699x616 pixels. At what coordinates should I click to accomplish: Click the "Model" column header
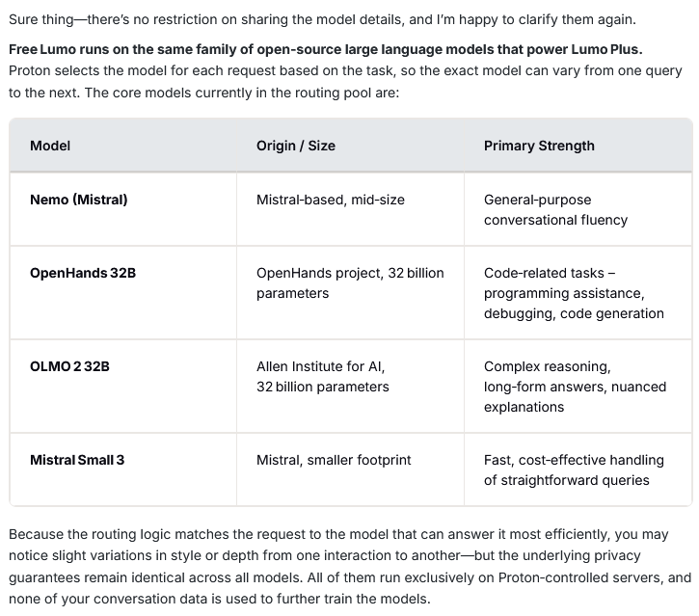pyautogui.click(x=50, y=146)
